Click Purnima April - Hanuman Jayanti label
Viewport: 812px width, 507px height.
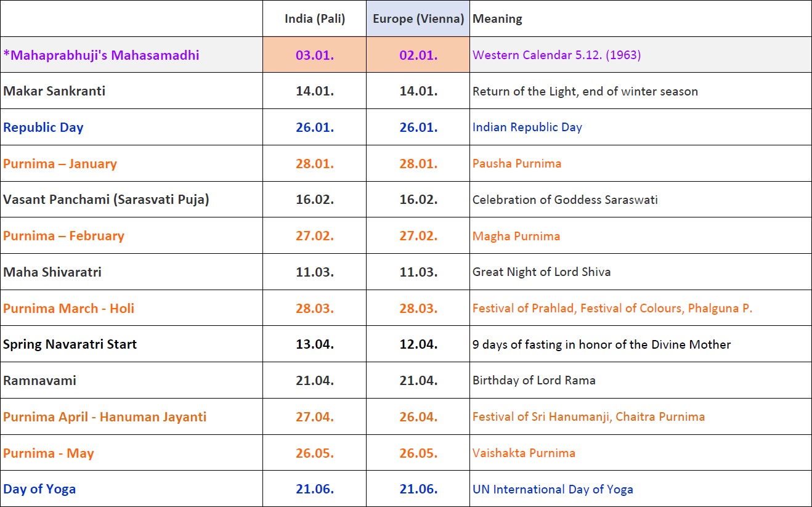(x=105, y=417)
